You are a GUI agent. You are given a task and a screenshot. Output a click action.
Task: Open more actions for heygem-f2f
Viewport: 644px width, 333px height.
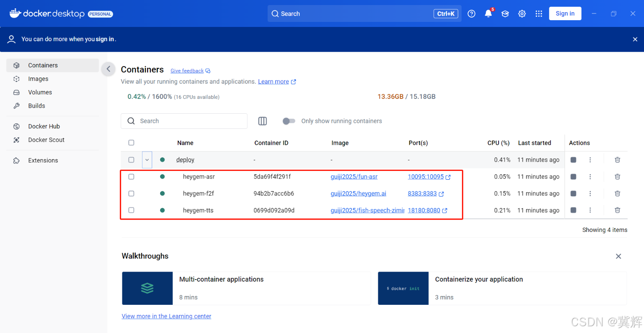coord(590,194)
